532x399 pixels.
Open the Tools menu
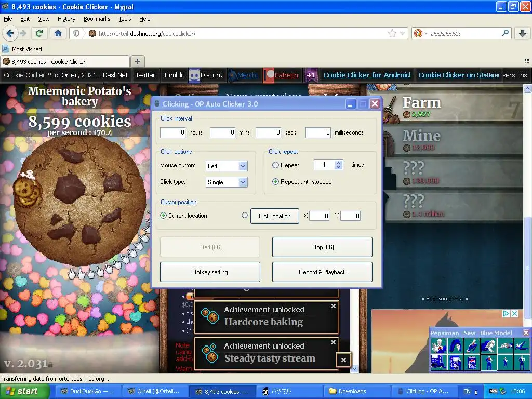click(x=125, y=19)
